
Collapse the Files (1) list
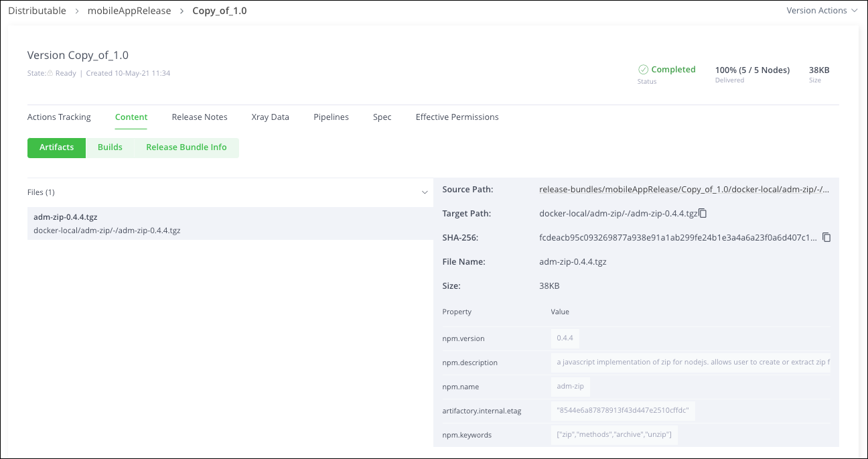point(425,192)
